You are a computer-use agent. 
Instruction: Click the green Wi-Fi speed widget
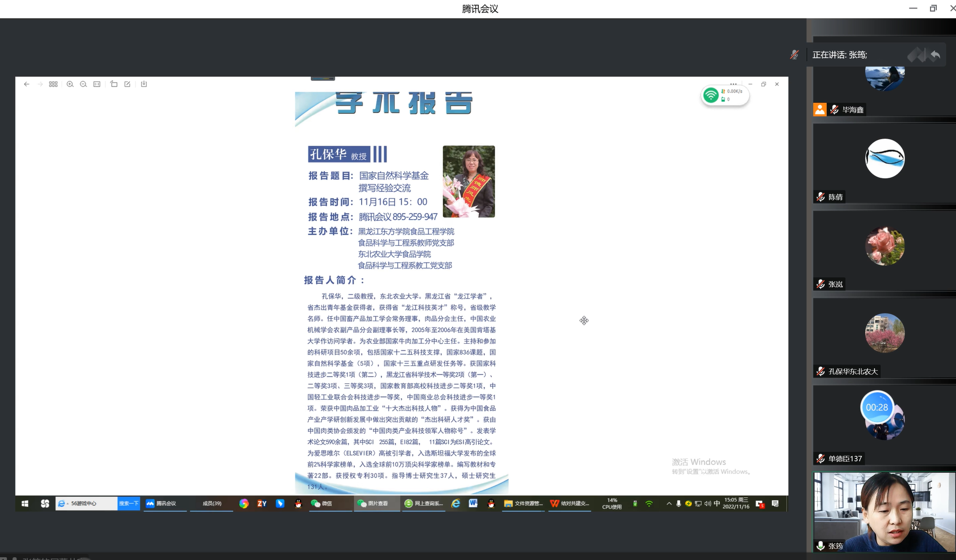pyautogui.click(x=725, y=95)
